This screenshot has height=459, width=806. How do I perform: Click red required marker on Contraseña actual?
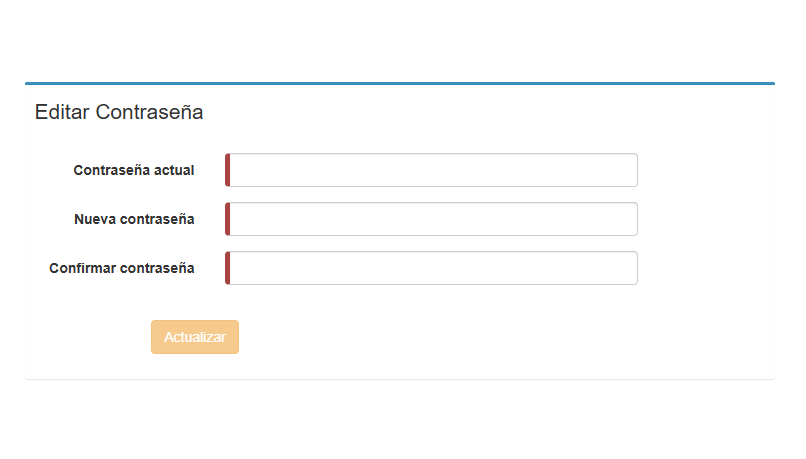(x=228, y=170)
